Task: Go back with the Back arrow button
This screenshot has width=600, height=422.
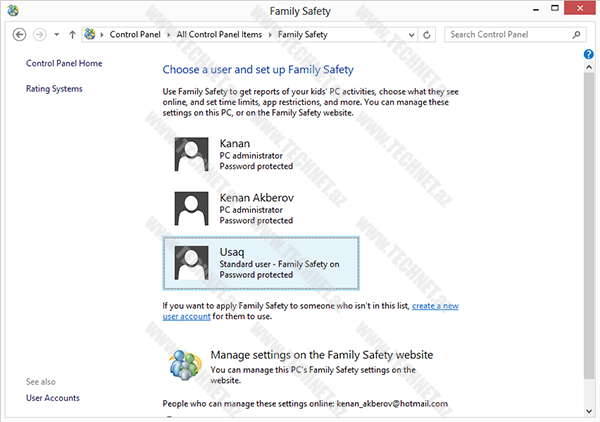Action: click(x=19, y=34)
